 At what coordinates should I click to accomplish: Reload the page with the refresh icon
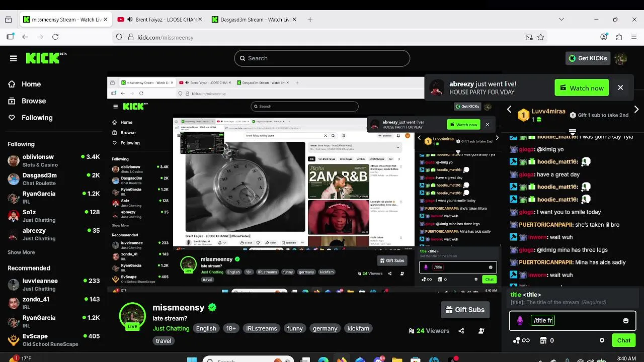click(55, 37)
